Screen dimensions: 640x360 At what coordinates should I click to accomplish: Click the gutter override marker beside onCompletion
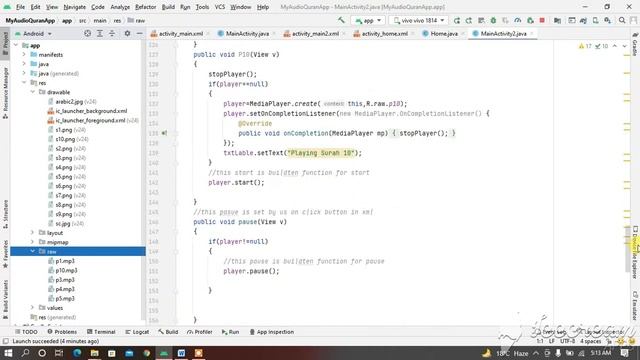coord(164,133)
